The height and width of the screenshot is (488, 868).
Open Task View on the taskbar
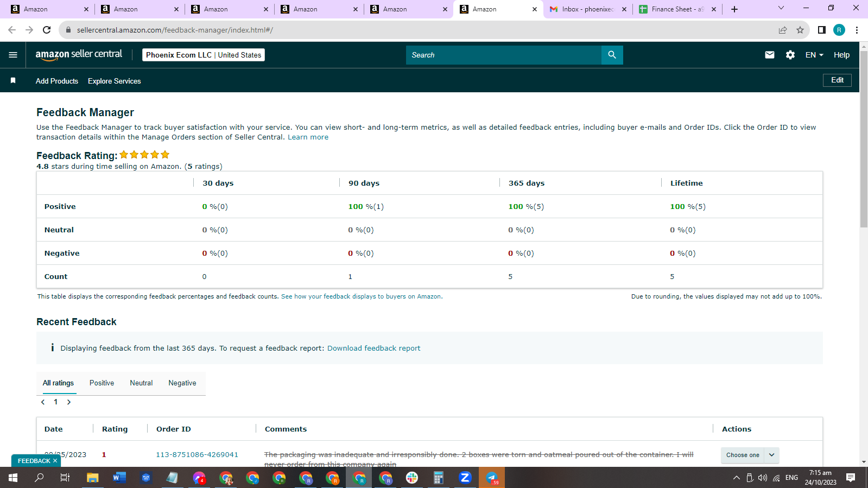coord(65,478)
